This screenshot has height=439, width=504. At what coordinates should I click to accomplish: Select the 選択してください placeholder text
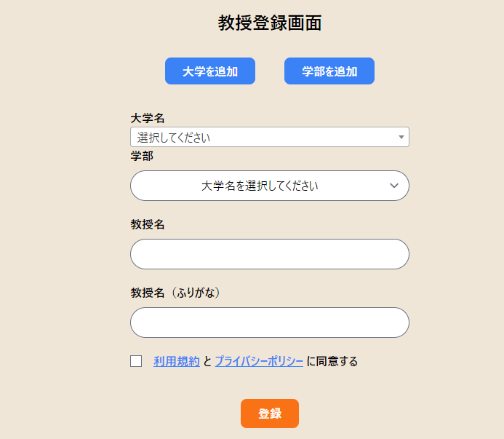[174, 138]
